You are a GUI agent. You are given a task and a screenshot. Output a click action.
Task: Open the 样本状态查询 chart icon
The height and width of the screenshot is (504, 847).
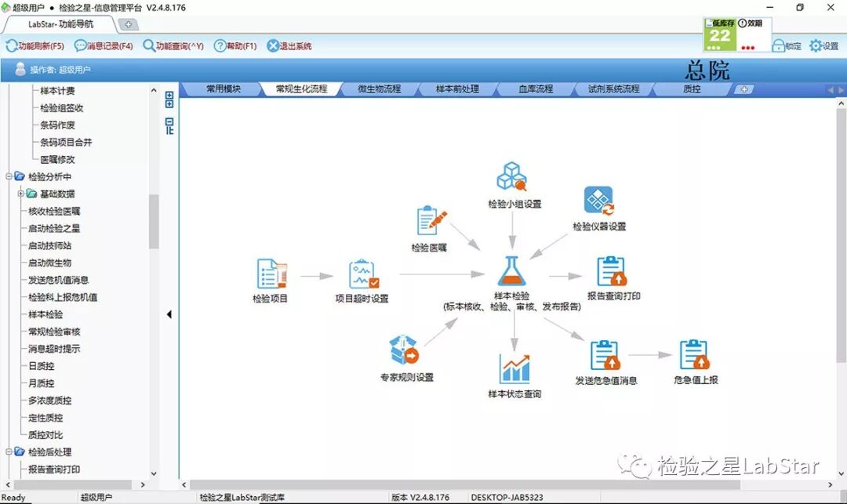point(514,368)
